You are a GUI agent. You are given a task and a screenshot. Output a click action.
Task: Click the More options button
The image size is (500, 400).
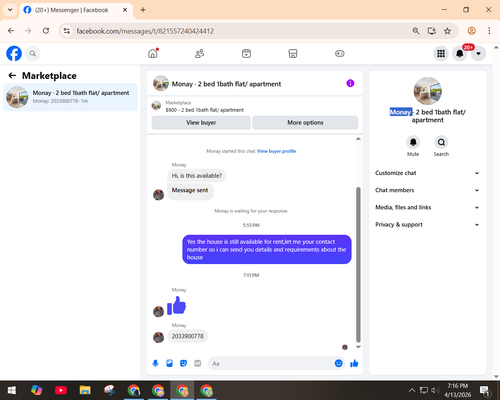pyautogui.click(x=305, y=123)
